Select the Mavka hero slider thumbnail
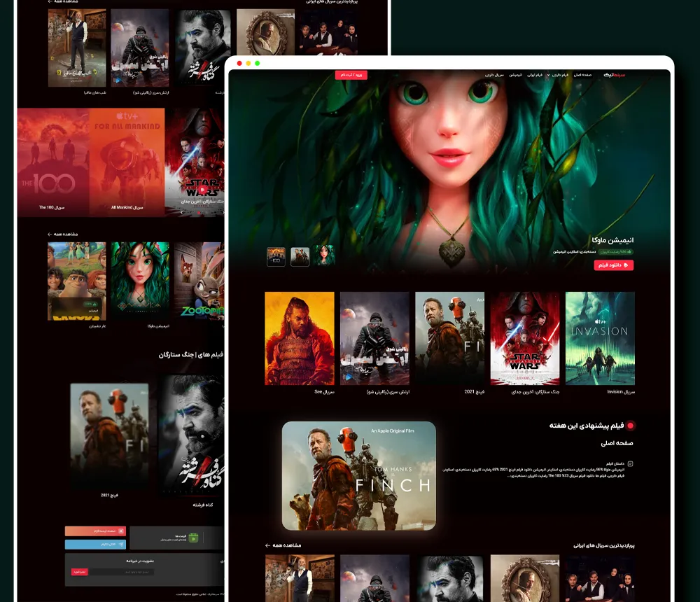Screen dimensions: 700x602 [323, 256]
